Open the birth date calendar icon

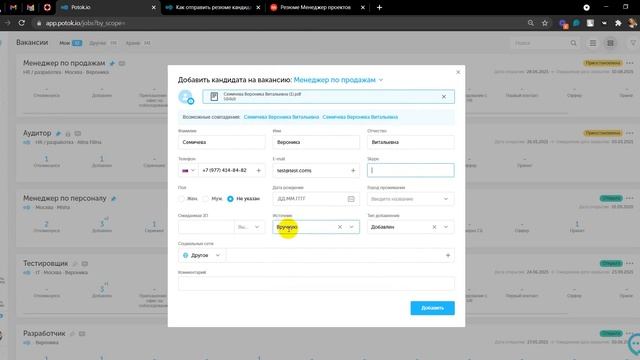pyautogui.click(x=351, y=199)
